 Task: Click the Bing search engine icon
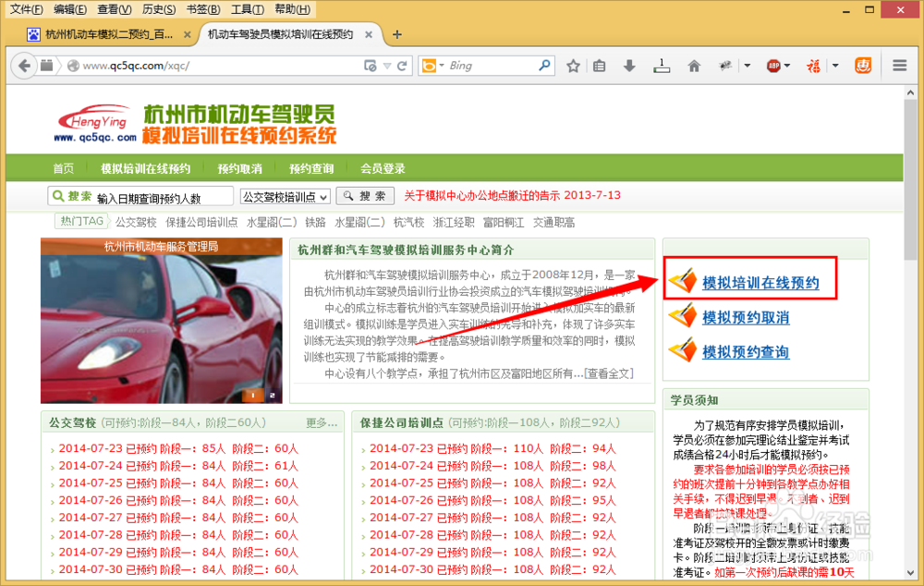click(x=430, y=66)
